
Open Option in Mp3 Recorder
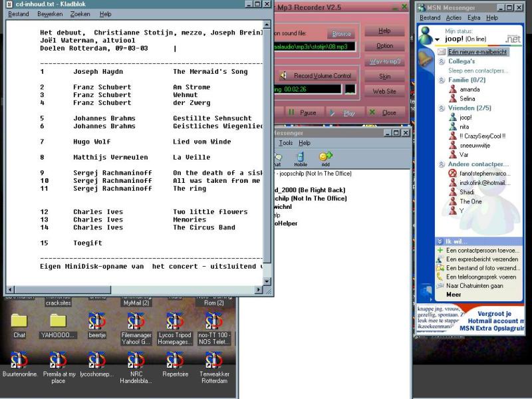point(384,46)
